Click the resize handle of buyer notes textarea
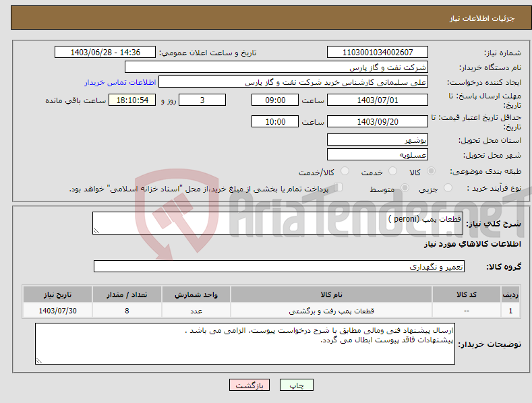This screenshot has width=532, height=403. [x=39, y=361]
